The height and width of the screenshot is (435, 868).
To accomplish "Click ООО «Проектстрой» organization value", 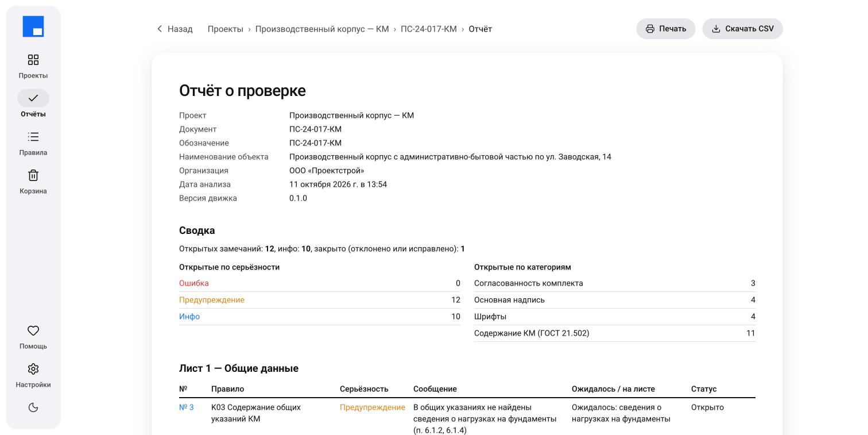I will [x=327, y=171].
